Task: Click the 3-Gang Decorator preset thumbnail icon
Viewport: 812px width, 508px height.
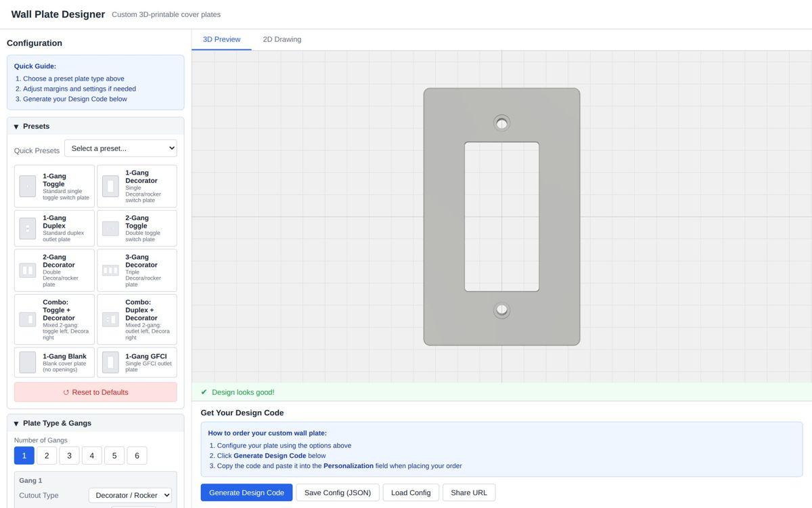Action: click(x=110, y=270)
